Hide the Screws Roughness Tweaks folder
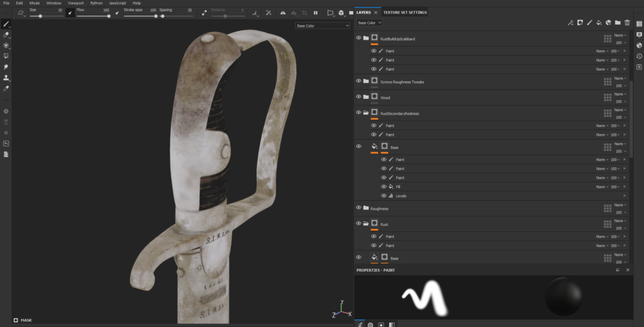 [358, 81]
